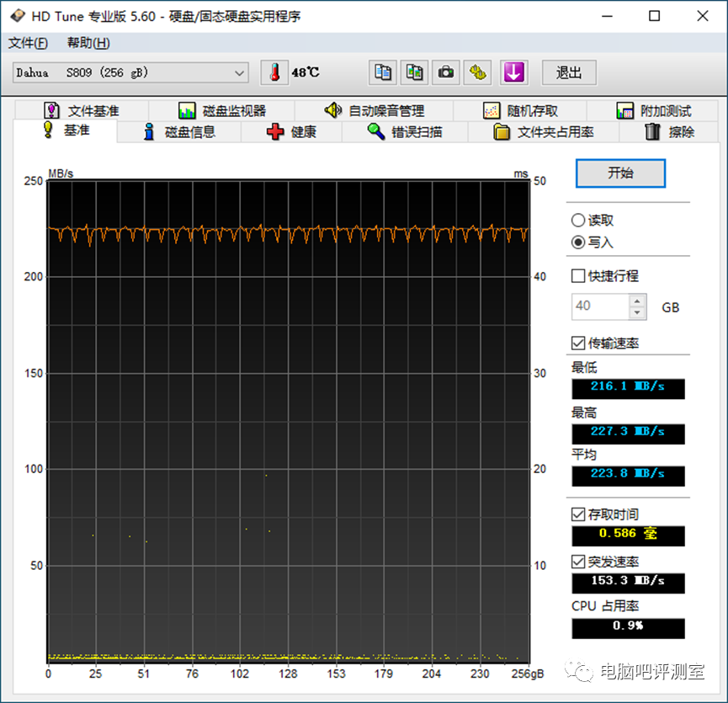The image size is (728, 703).
Task: Maximize the HD Tune window
Action: pos(654,16)
